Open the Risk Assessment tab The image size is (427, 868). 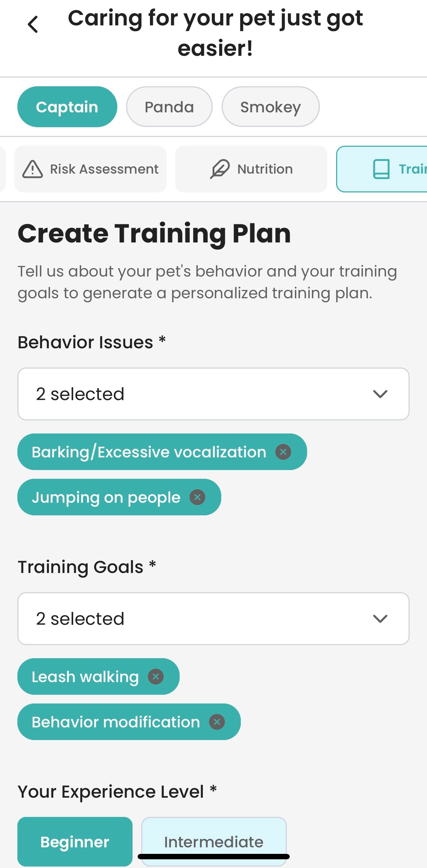(90, 169)
